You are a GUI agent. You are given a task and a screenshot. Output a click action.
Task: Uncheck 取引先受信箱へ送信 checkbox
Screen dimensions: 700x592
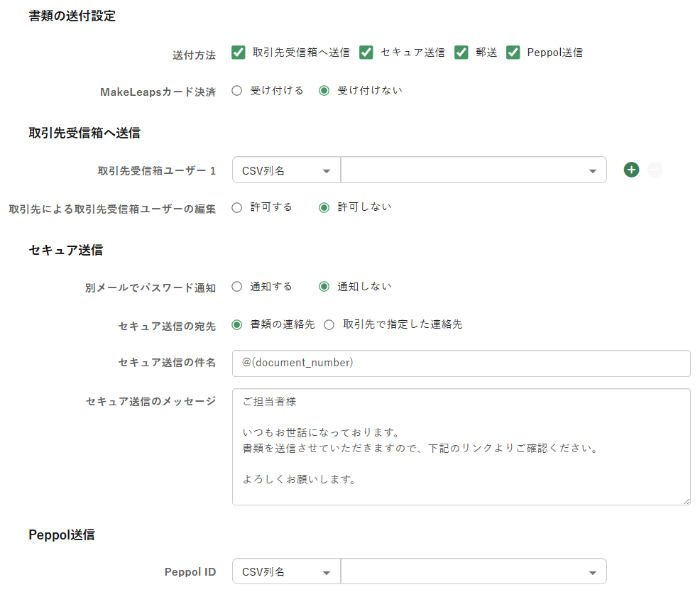tap(239, 53)
